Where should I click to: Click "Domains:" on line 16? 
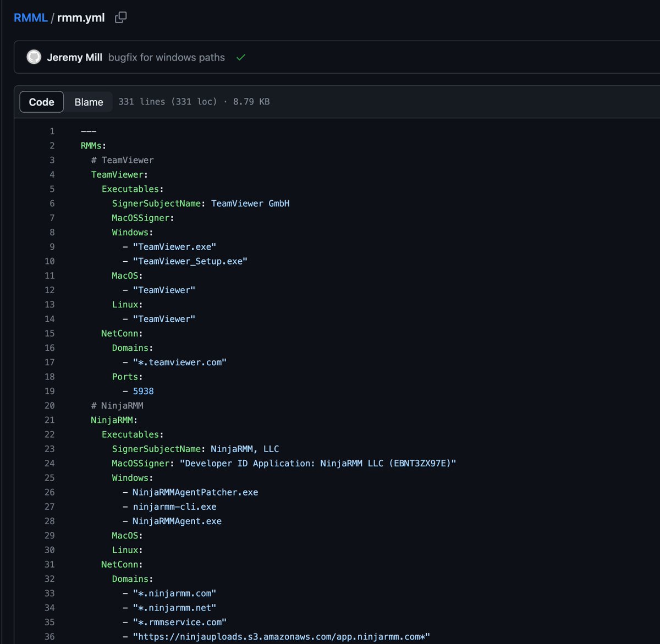[133, 348]
